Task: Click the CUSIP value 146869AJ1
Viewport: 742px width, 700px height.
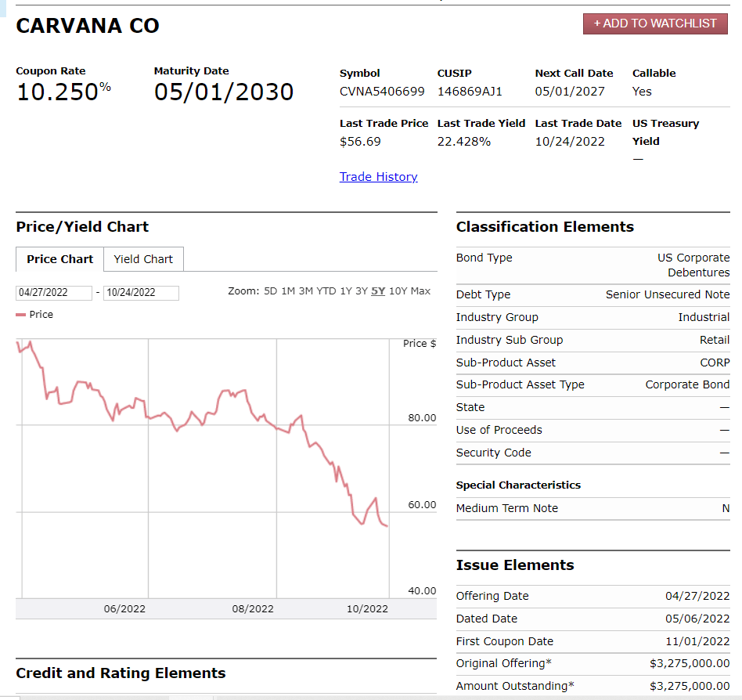Action: (470, 92)
